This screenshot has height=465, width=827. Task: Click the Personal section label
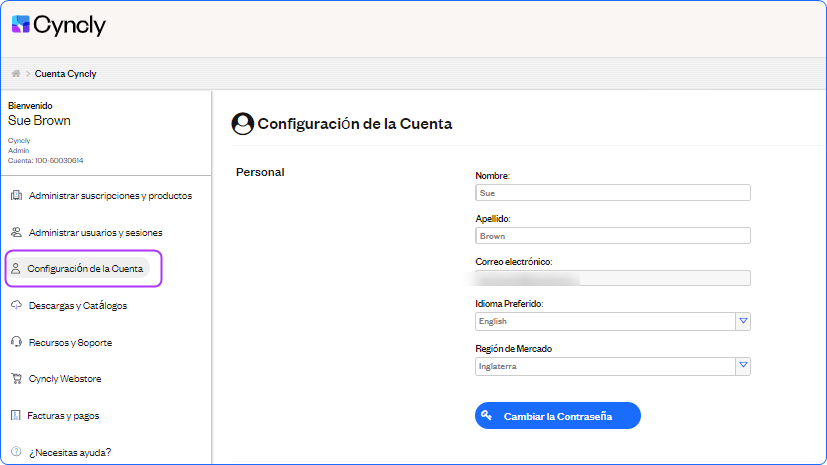point(260,172)
